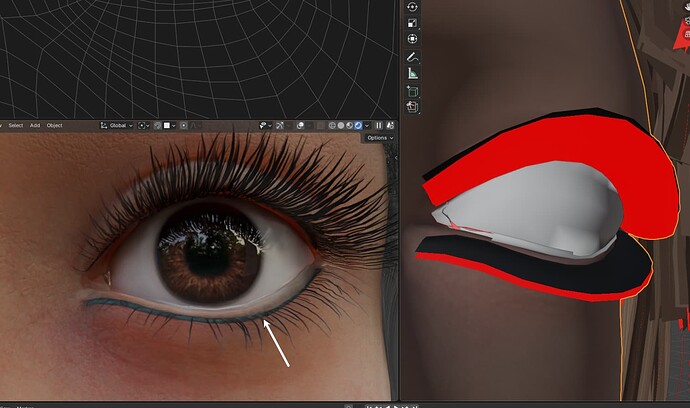Image resolution: width=690 pixels, height=408 pixels.
Task: Click the rightmost icon in viewport header
Action: click(x=390, y=125)
